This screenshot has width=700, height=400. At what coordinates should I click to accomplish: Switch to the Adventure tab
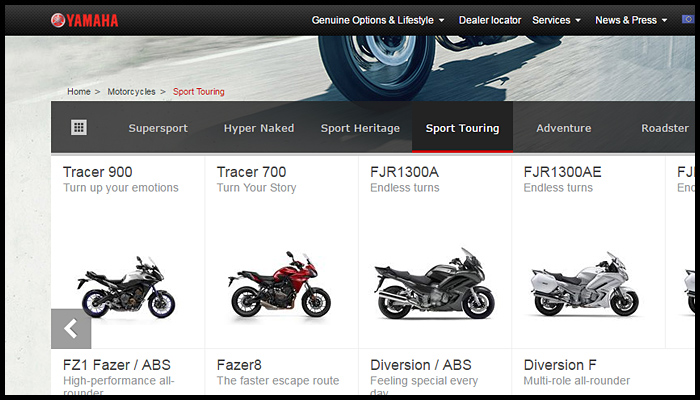(x=563, y=128)
